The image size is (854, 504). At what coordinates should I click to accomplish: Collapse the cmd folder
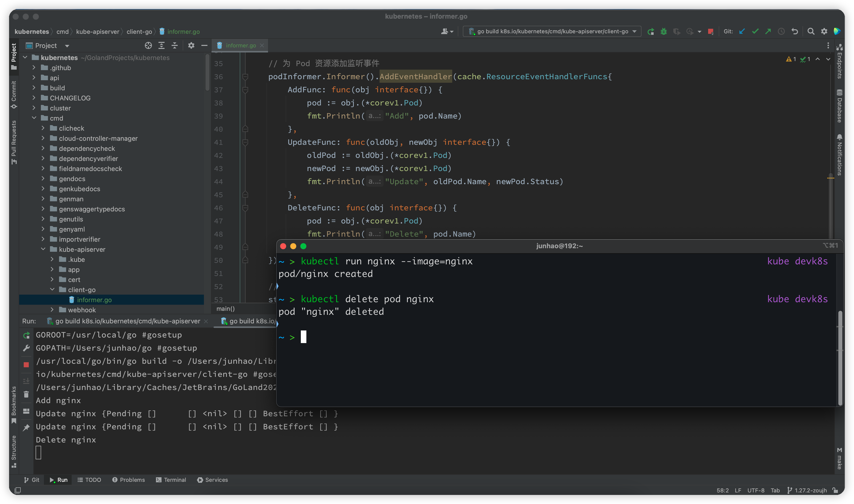coord(34,118)
